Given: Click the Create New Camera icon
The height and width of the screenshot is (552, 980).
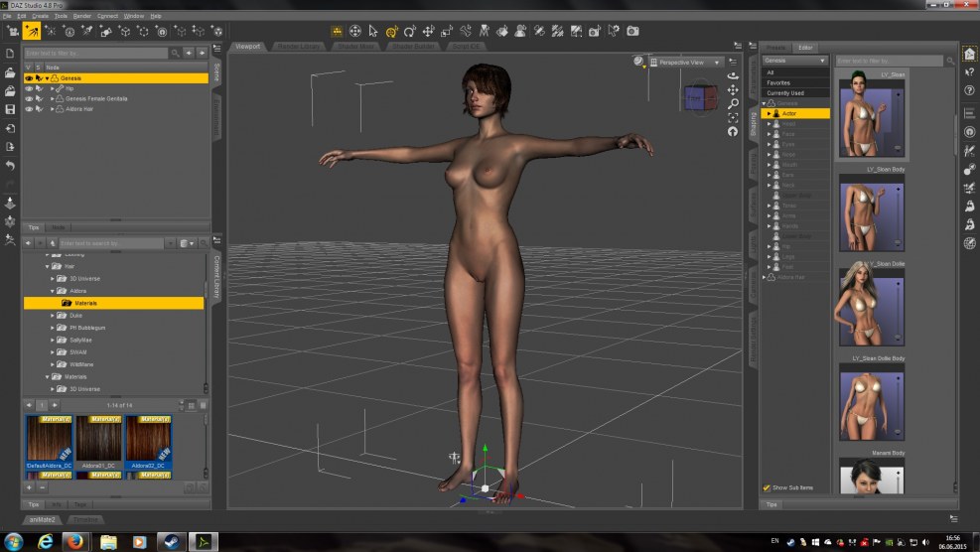Looking at the screenshot, I should [x=12, y=31].
